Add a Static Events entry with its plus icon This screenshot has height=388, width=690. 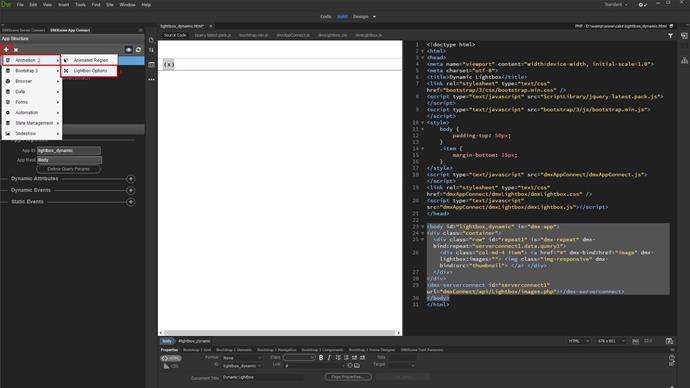[x=131, y=202]
